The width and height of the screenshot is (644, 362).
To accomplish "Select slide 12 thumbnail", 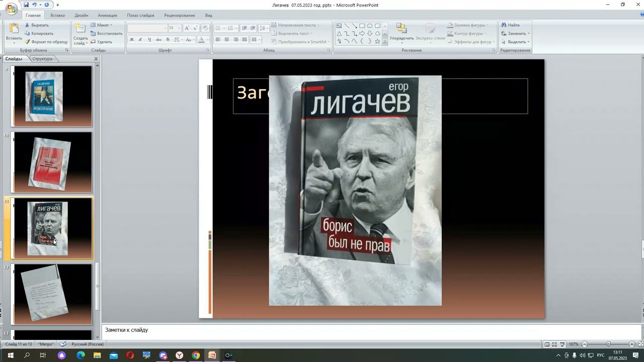I will (52, 294).
